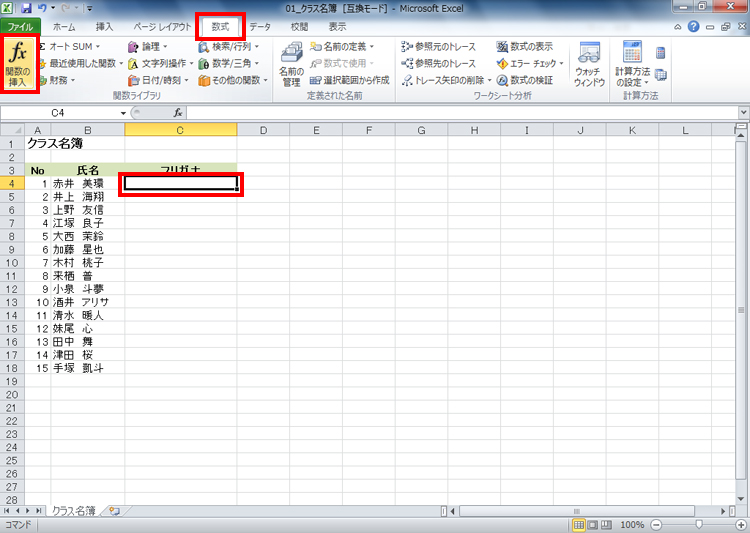Toggle Show Formulas (数式の表示)
The height and width of the screenshot is (533, 750).
point(525,46)
